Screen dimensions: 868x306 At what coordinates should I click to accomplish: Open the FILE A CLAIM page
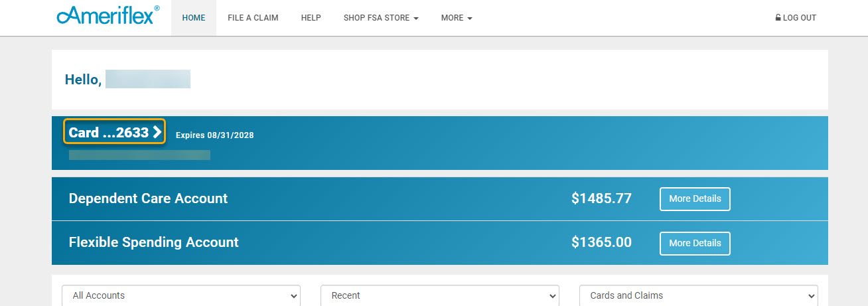click(253, 18)
